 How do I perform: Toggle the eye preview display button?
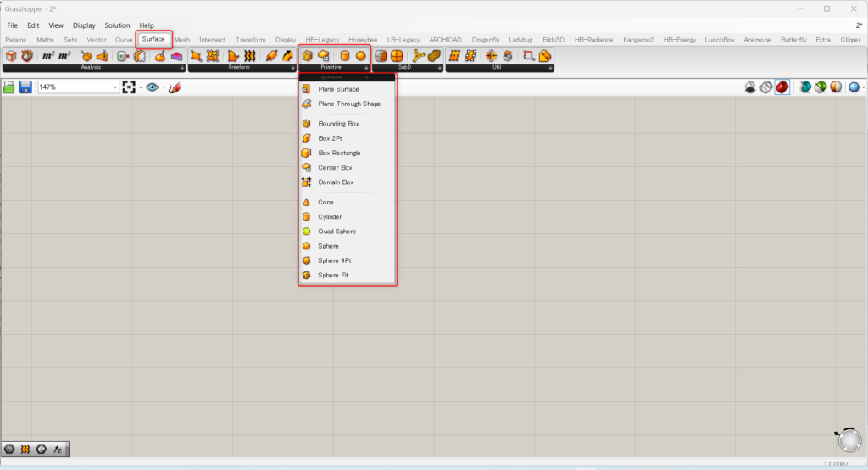(x=152, y=87)
